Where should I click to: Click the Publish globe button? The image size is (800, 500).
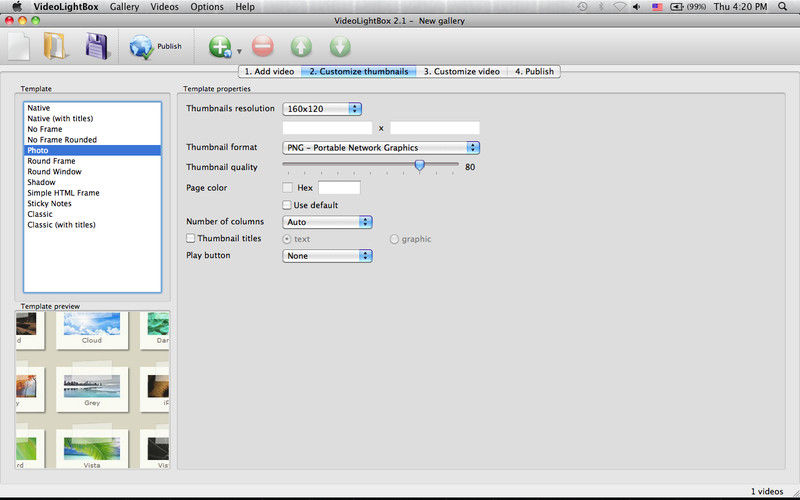155,46
